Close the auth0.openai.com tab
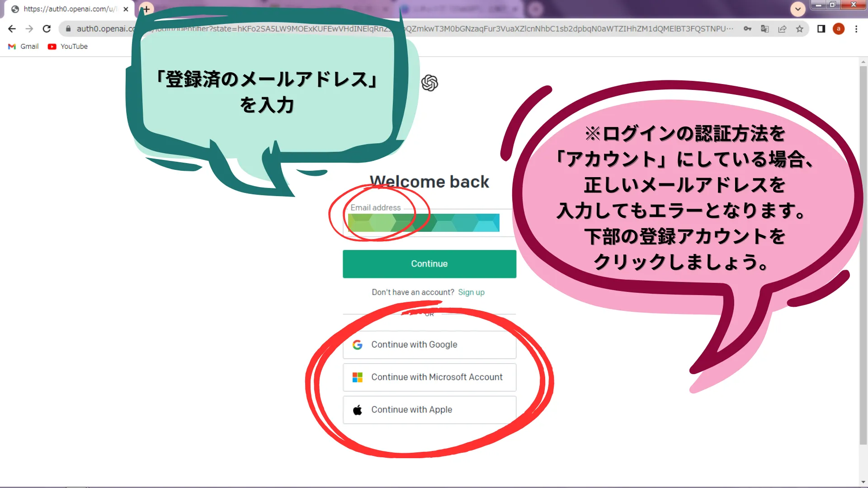This screenshot has height=488, width=868. tap(126, 9)
